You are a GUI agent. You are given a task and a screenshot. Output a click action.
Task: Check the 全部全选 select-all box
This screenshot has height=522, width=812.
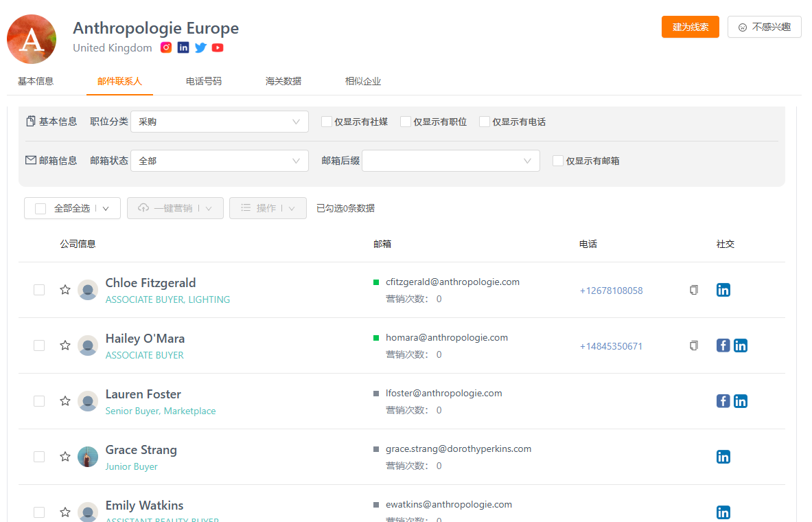40,208
